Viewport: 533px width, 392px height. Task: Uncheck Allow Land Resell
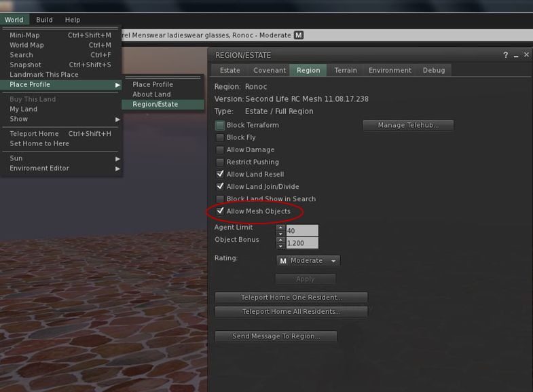pyautogui.click(x=220, y=175)
